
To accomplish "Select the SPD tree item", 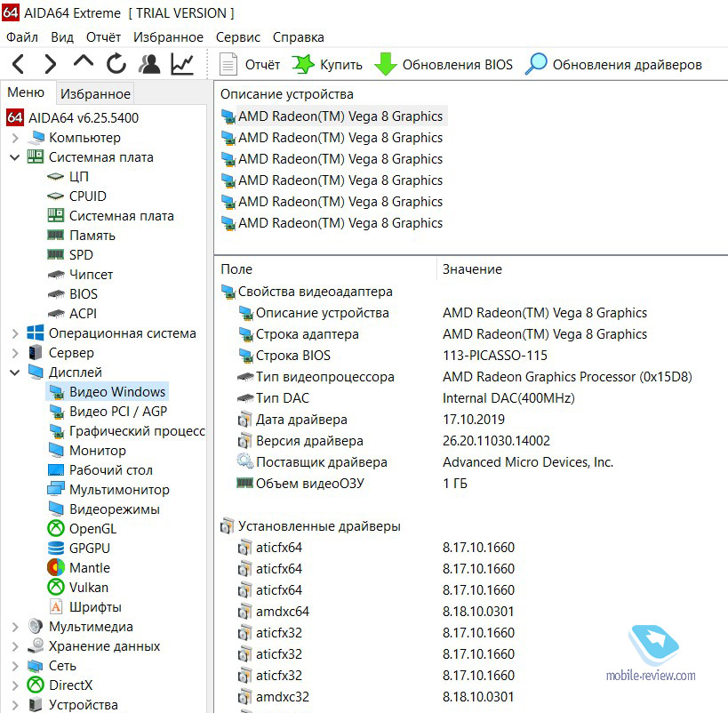I will coord(70,255).
